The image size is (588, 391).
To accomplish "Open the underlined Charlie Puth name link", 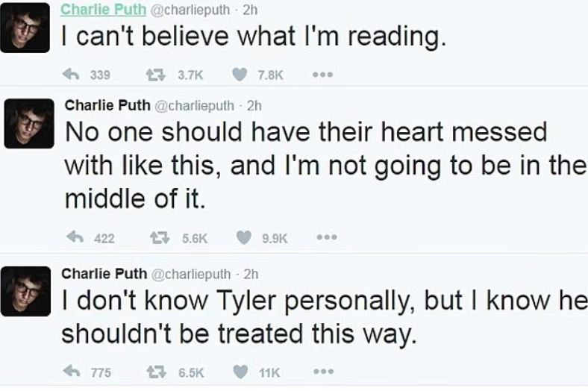I will (x=103, y=10).
